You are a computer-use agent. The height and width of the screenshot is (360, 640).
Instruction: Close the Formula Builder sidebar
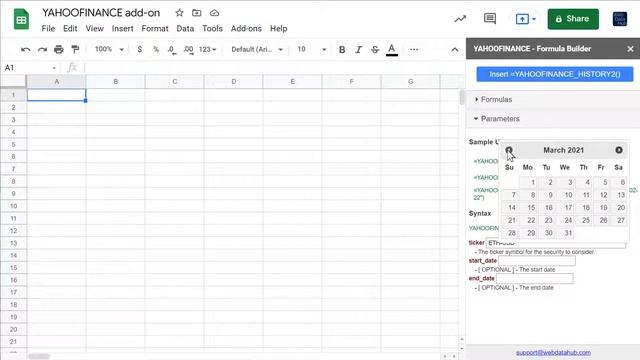[x=630, y=49]
